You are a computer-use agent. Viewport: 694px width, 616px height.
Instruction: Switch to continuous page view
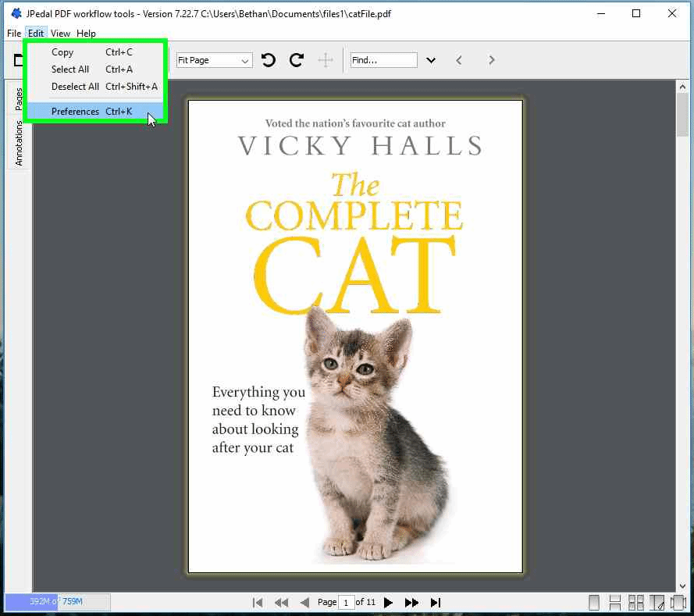(615, 602)
